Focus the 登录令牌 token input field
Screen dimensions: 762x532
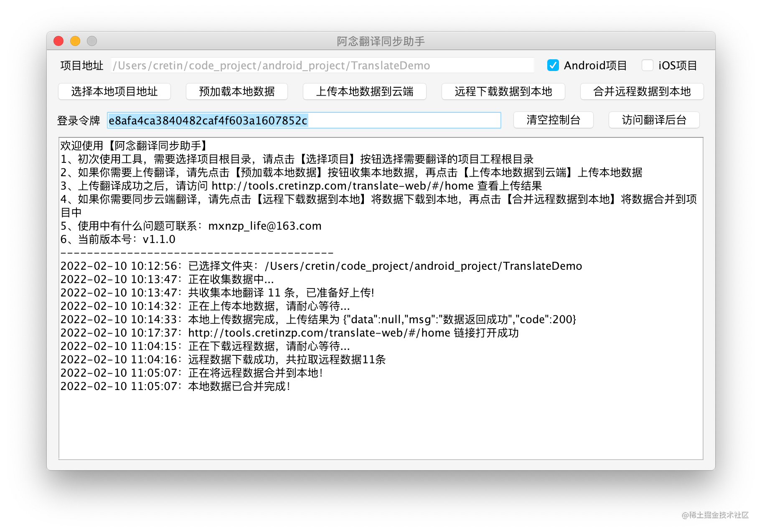304,120
